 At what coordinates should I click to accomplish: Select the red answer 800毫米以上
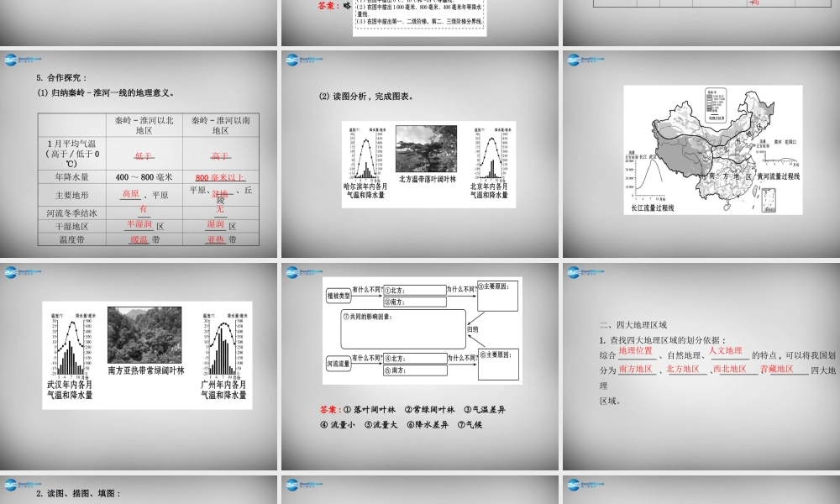220,177
